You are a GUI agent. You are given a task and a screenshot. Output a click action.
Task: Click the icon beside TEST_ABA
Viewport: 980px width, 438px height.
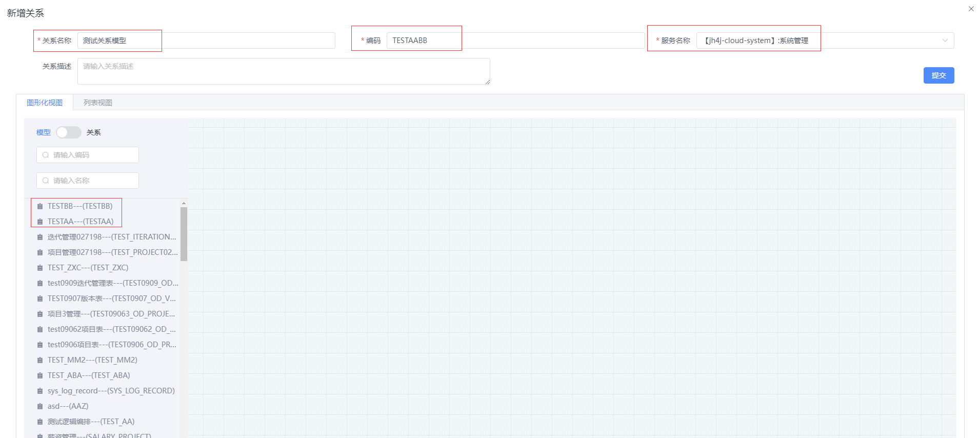tap(40, 375)
